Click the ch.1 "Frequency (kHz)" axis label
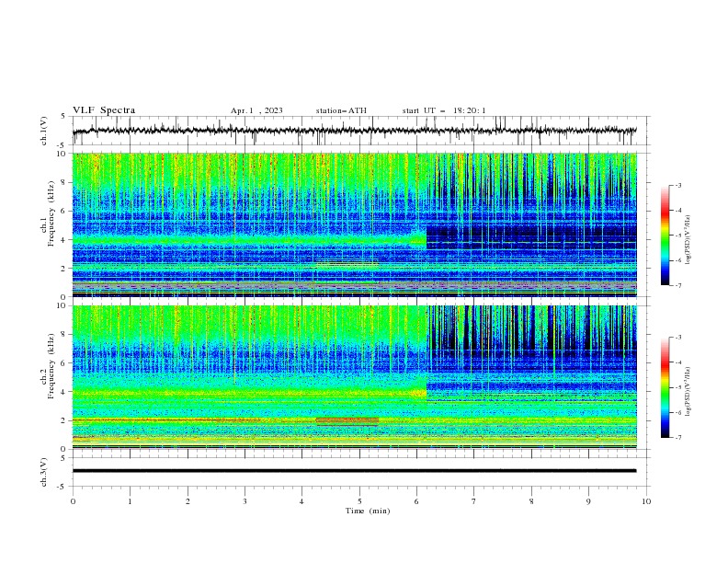Image resolution: width=728 pixels, height=563 pixels. [51, 213]
